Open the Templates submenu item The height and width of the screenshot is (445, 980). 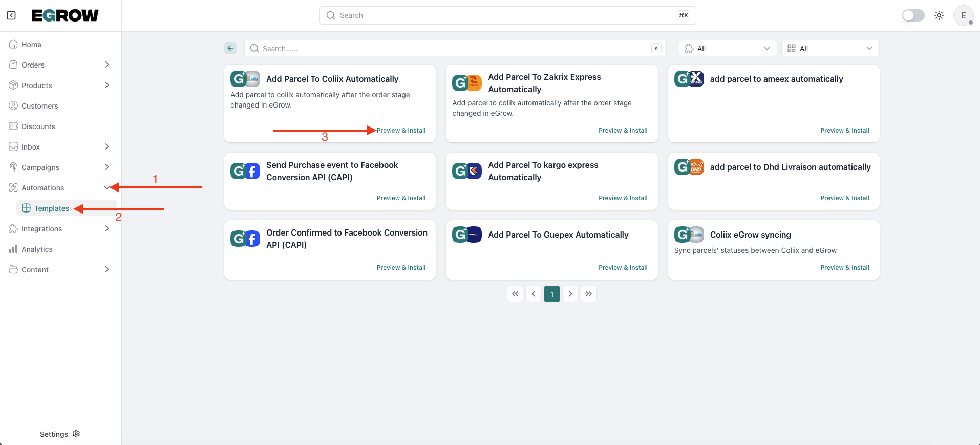51,208
